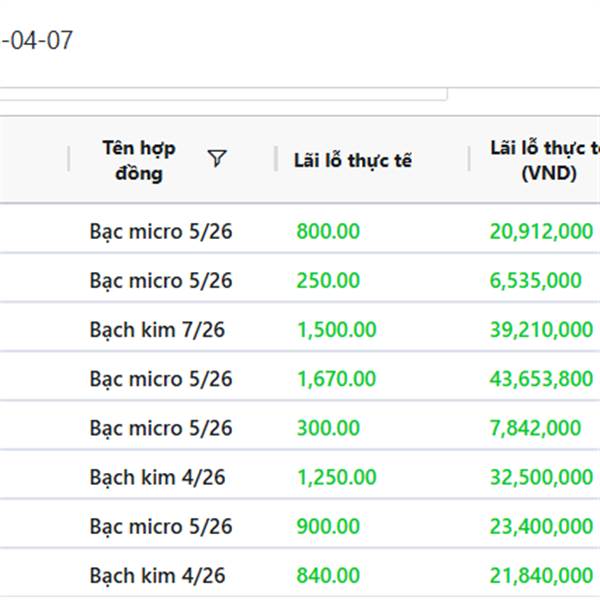This screenshot has height=600, width=600.
Task: Click the 20,912,000 VND amount
Action: tap(541, 231)
